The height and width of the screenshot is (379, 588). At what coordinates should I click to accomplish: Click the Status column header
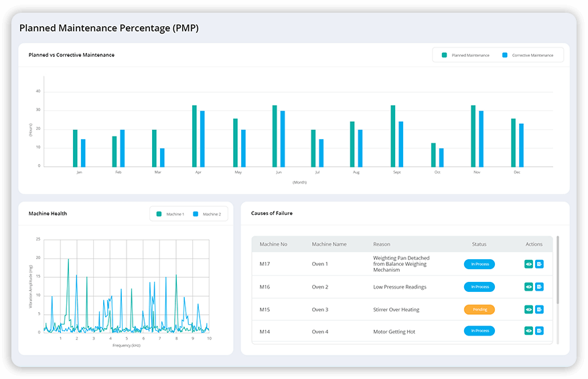point(479,244)
